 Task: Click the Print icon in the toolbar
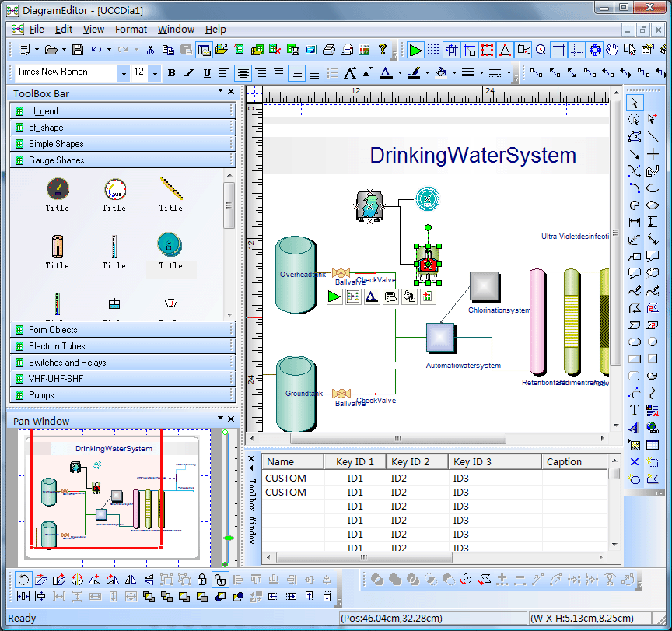(328, 50)
